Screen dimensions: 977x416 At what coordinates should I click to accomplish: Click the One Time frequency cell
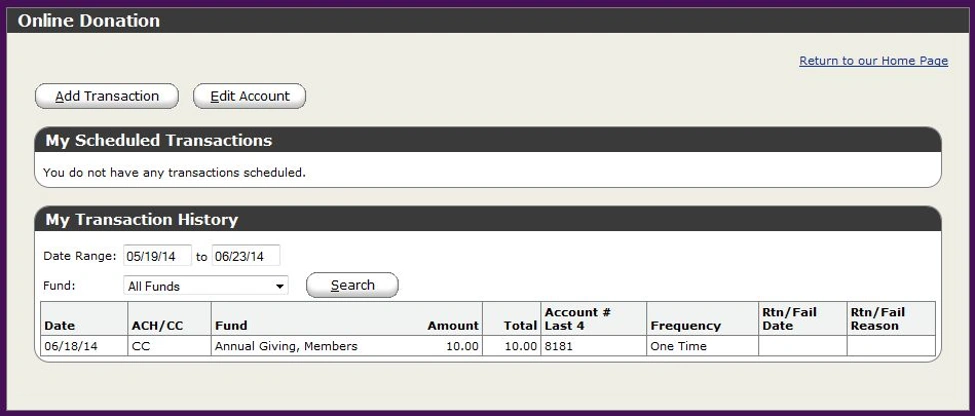pyautogui.click(x=678, y=346)
